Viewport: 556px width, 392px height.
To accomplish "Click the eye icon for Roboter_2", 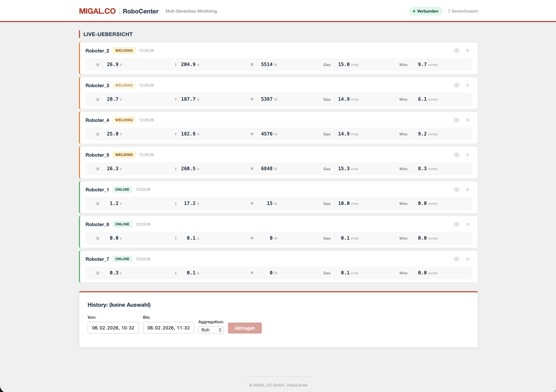I will 456,51.
